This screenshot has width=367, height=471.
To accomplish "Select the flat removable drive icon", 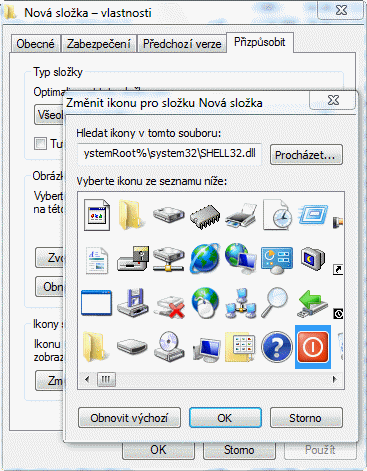I will (x=132, y=347).
